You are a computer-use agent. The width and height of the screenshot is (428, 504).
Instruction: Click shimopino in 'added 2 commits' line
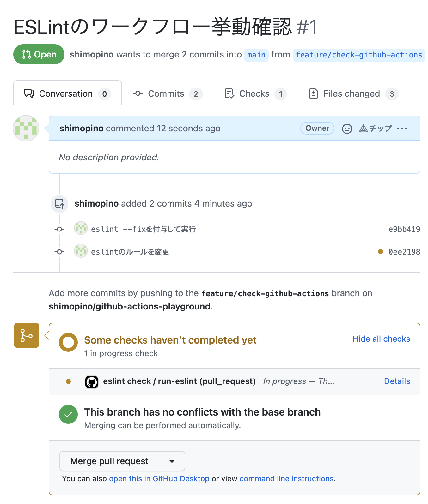96,203
